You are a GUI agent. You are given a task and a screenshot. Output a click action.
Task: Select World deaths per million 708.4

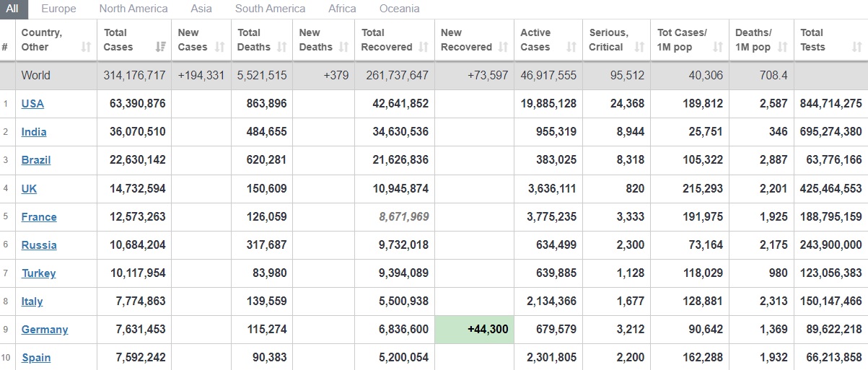point(773,75)
